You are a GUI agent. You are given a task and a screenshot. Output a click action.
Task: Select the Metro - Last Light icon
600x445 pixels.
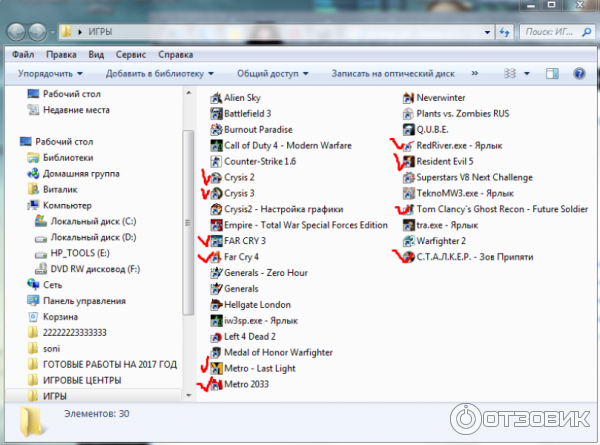click(x=216, y=368)
